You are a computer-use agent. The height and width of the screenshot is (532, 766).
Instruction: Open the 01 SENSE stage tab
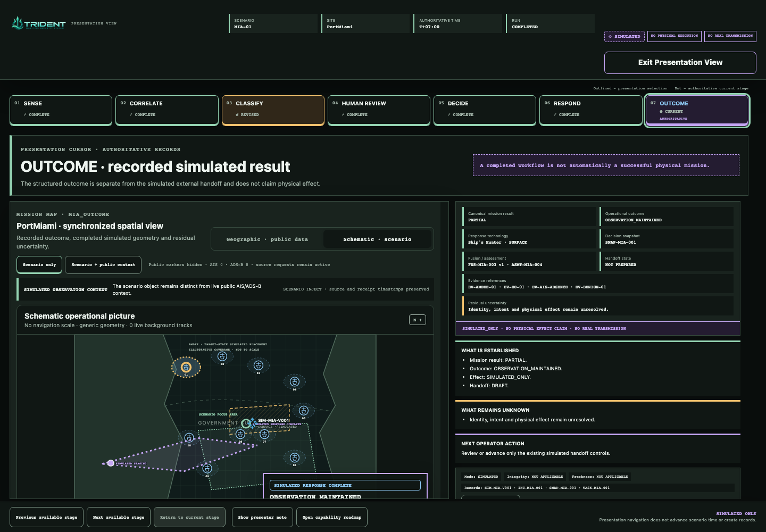point(61,110)
